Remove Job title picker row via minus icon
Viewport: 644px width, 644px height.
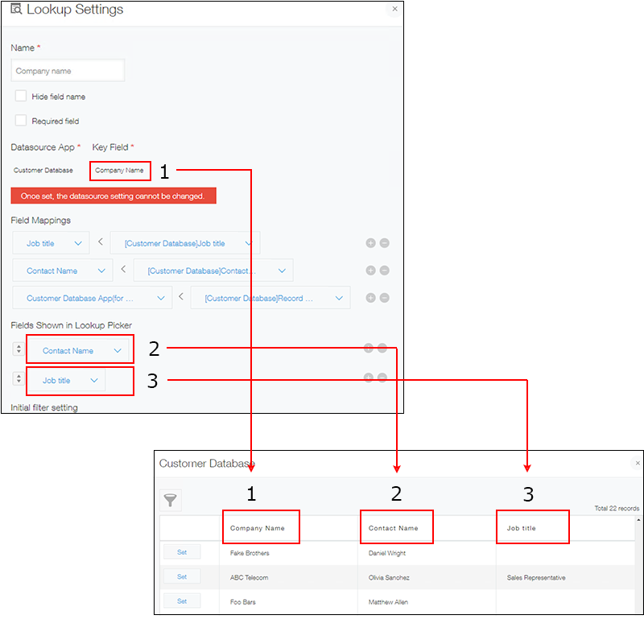(383, 376)
